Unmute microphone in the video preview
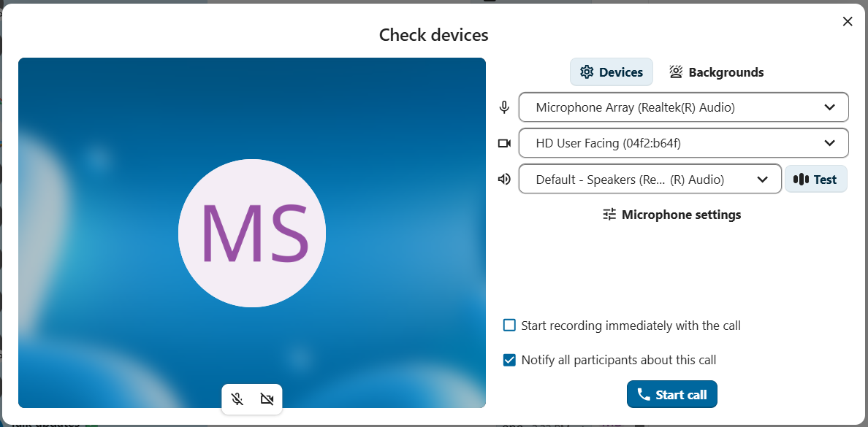The height and width of the screenshot is (427, 868). point(237,399)
